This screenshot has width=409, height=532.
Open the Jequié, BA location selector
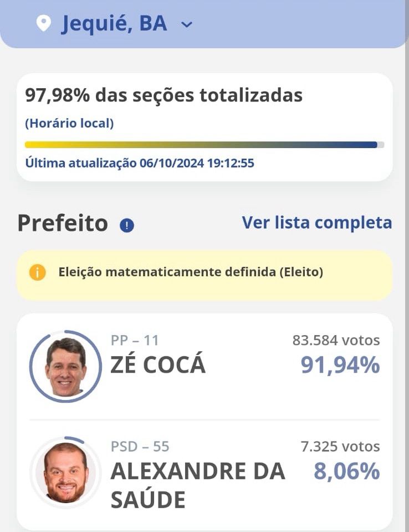[x=114, y=24]
